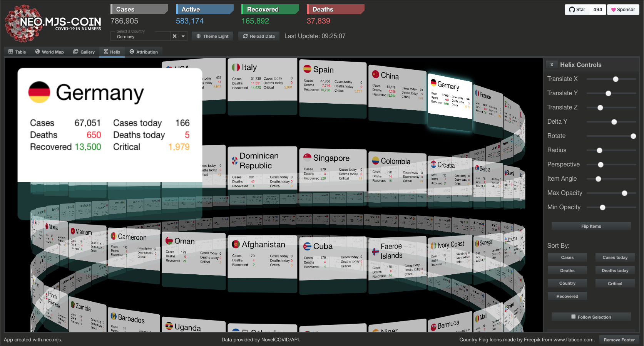644x346 pixels.
Task: Click the Sponsor heart button
Action: (623, 10)
